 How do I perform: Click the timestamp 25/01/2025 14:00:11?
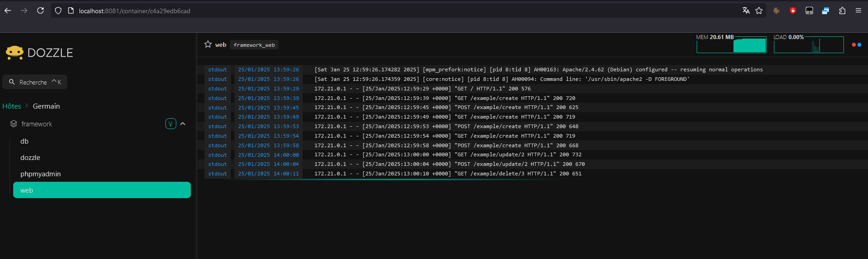click(x=269, y=174)
